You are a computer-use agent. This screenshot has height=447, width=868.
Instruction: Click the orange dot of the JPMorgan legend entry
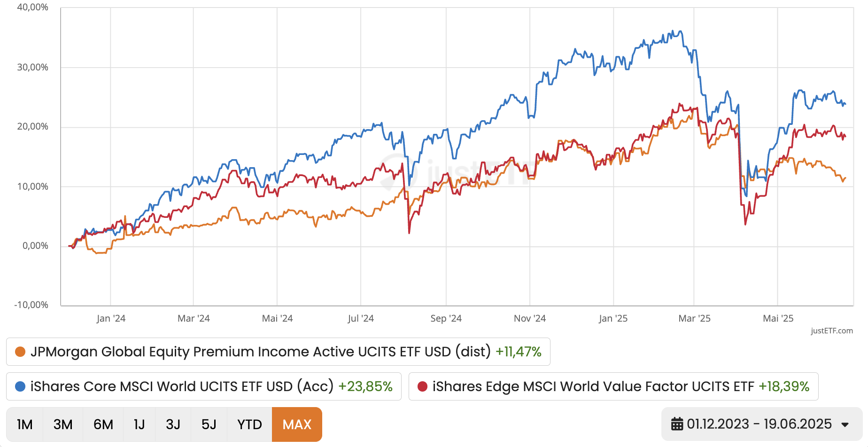click(x=20, y=352)
